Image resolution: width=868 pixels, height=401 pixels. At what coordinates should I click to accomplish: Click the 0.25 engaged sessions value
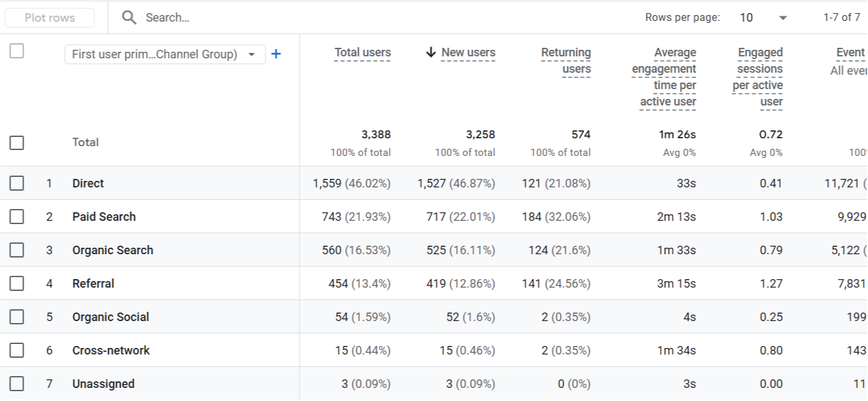771,317
